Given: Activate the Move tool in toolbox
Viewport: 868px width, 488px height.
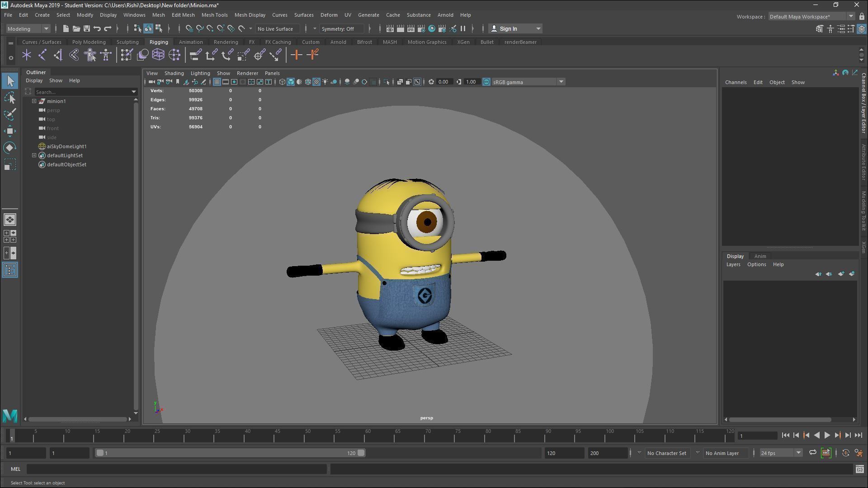Looking at the screenshot, I should [10, 131].
